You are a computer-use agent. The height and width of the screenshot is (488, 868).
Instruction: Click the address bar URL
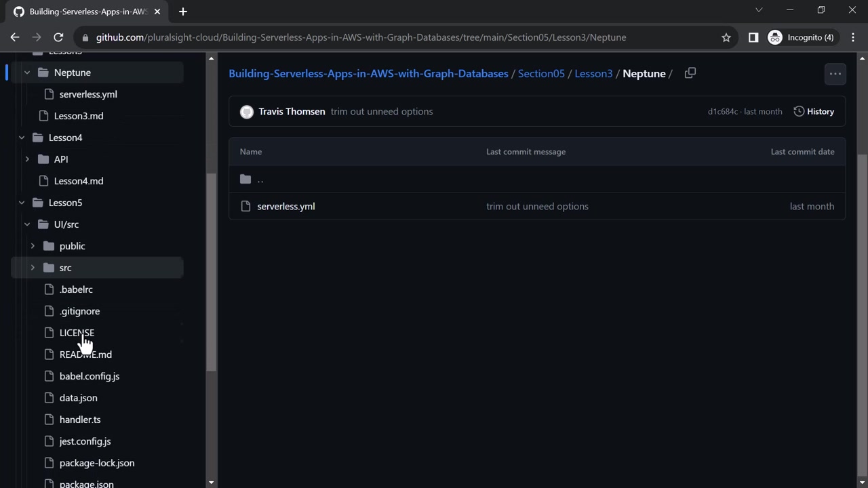pyautogui.click(x=361, y=37)
